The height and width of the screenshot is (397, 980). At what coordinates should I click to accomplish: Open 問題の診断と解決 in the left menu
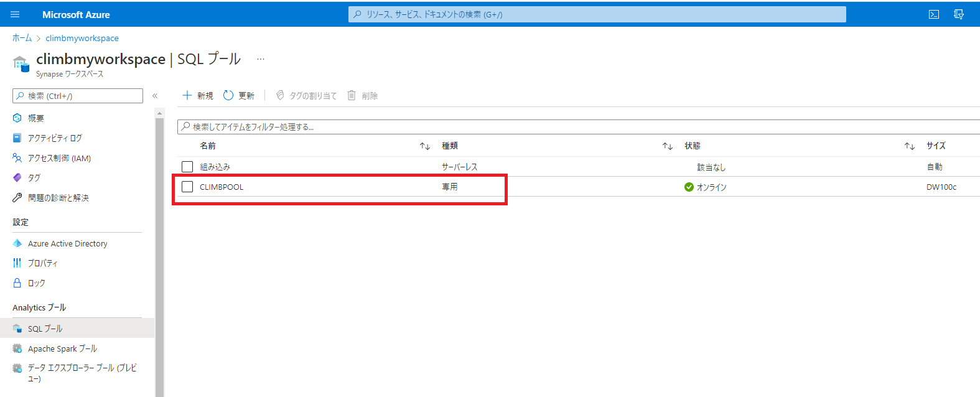58,197
